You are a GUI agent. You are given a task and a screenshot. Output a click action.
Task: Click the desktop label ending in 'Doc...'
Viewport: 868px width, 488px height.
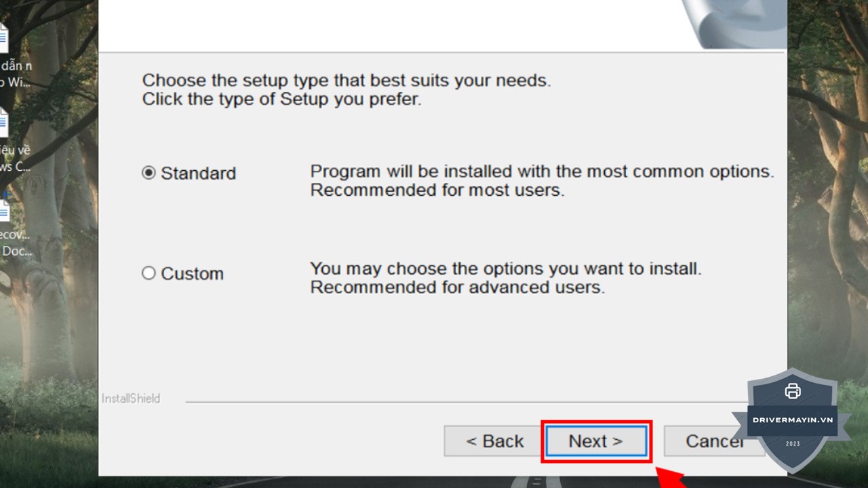[x=16, y=251]
